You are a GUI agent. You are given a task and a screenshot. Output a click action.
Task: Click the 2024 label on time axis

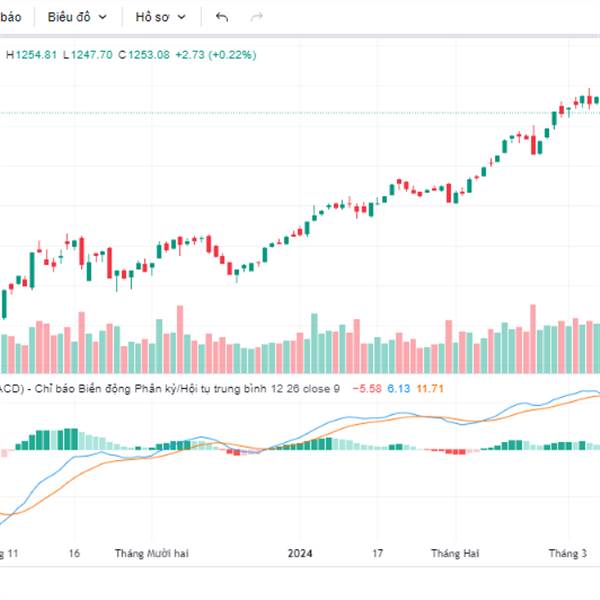[x=300, y=553]
